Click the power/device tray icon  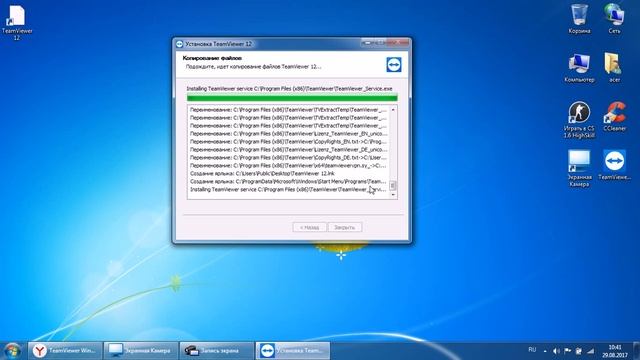pos(579,351)
